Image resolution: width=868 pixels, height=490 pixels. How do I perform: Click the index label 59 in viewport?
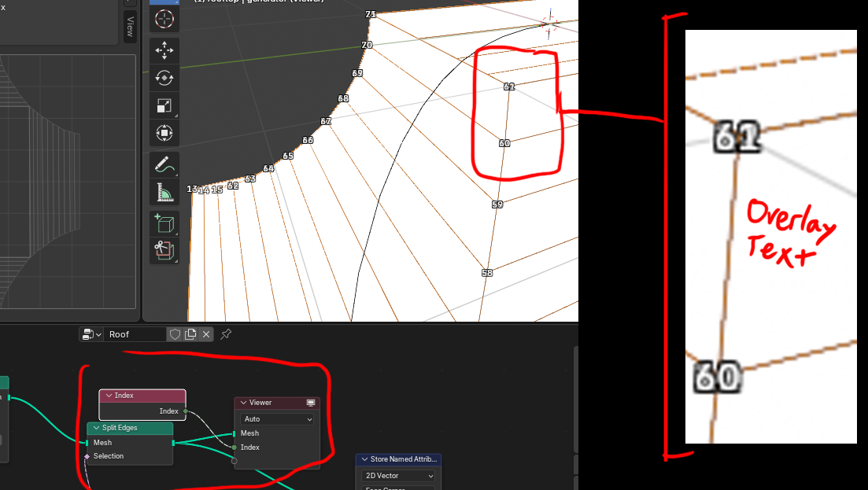click(x=497, y=204)
